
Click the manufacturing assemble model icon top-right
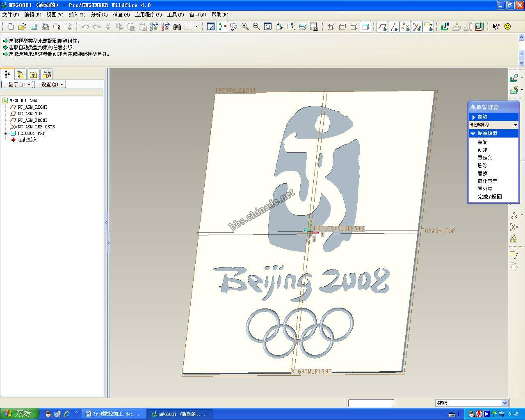pyautogui.click(x=514, y=78)
